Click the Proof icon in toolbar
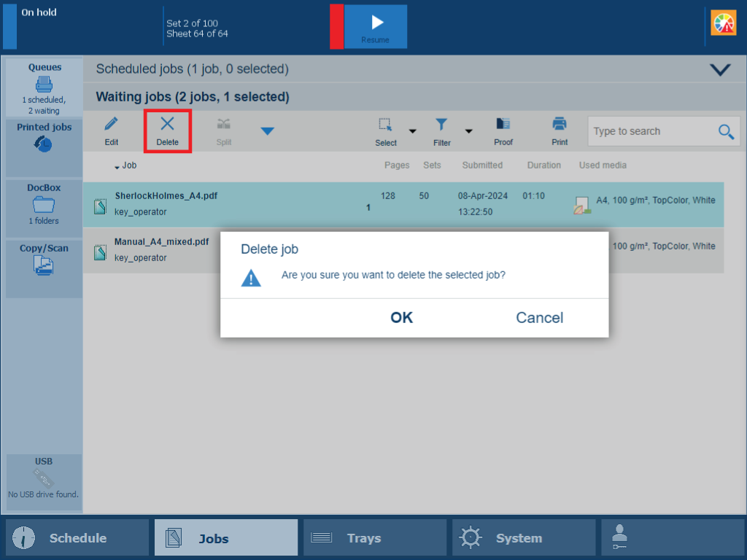The width and height of the screenshot is (747, 560). coord(503,131)
